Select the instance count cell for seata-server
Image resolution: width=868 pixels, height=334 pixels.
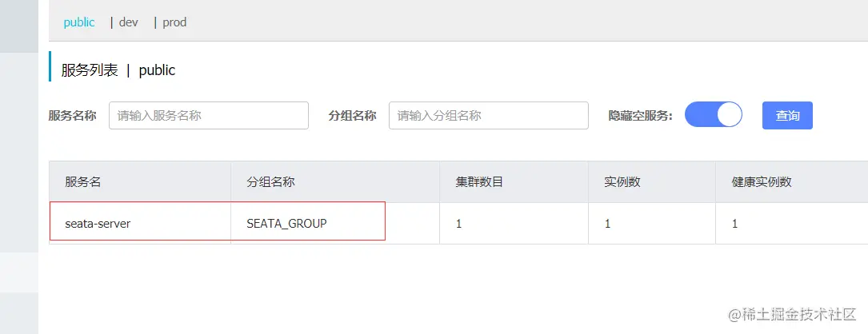coord(608,224)
